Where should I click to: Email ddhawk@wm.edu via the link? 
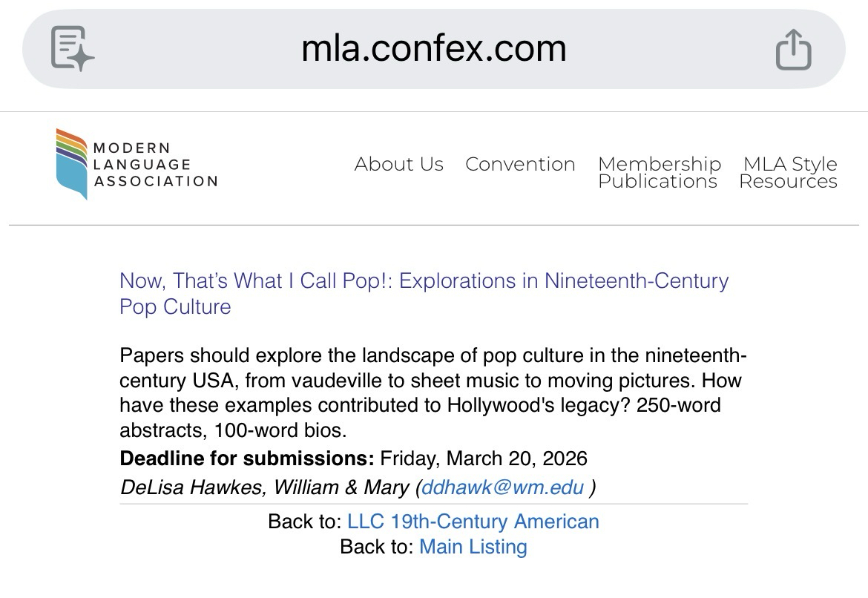point(502,487)
